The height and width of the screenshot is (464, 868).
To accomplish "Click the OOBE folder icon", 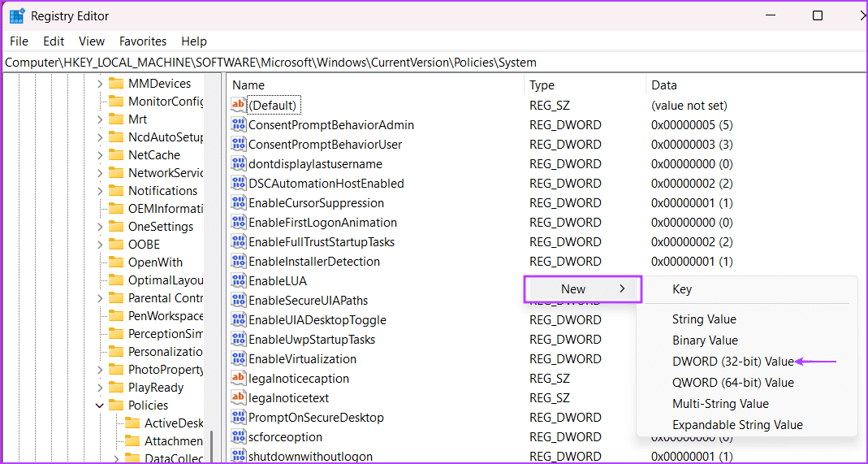I will (x=115, y=244).
